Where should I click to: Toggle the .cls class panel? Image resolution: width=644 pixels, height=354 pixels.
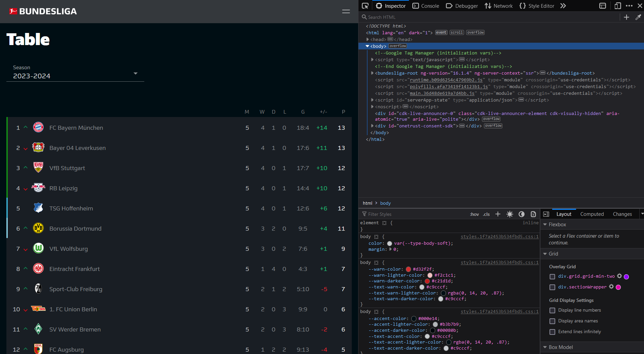click(486, 214)
